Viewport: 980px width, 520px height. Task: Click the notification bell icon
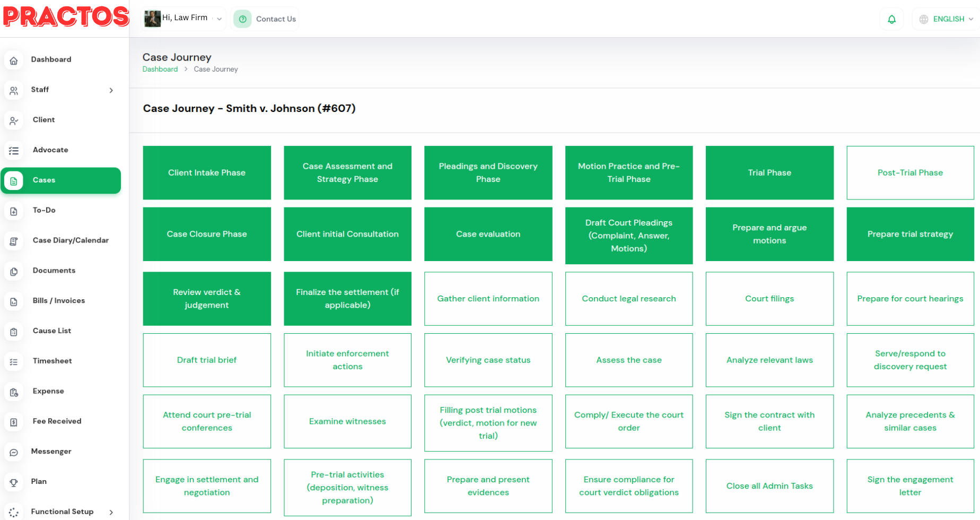[891, 19]
